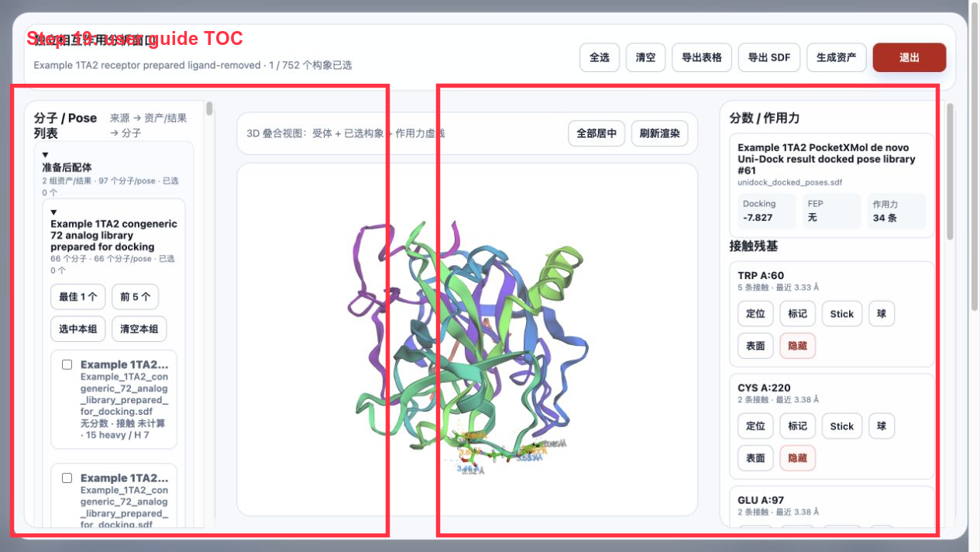Click the CYS A:220 residue heading
This screenshot has height=552, width=980.
tap(764, 388)
